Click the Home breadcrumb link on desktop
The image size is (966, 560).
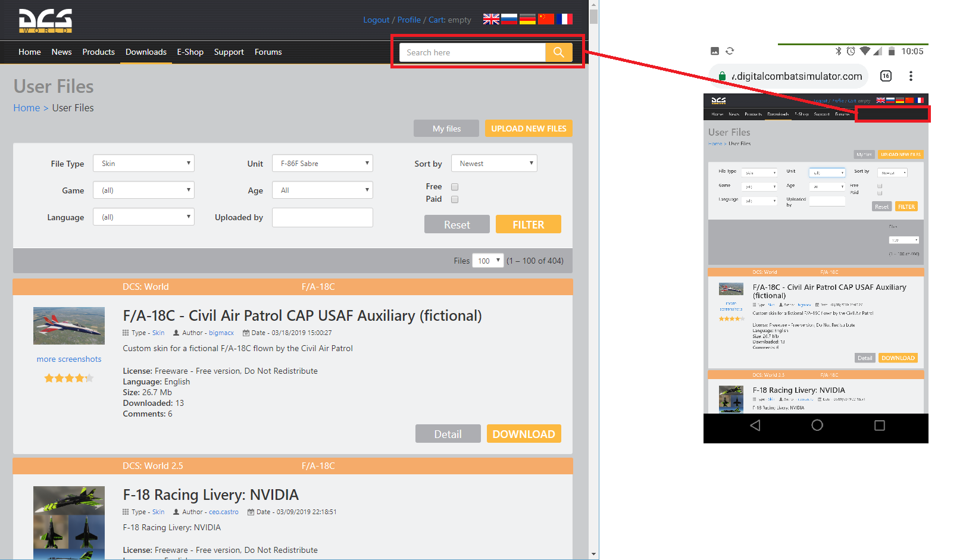tap(27, 108)
